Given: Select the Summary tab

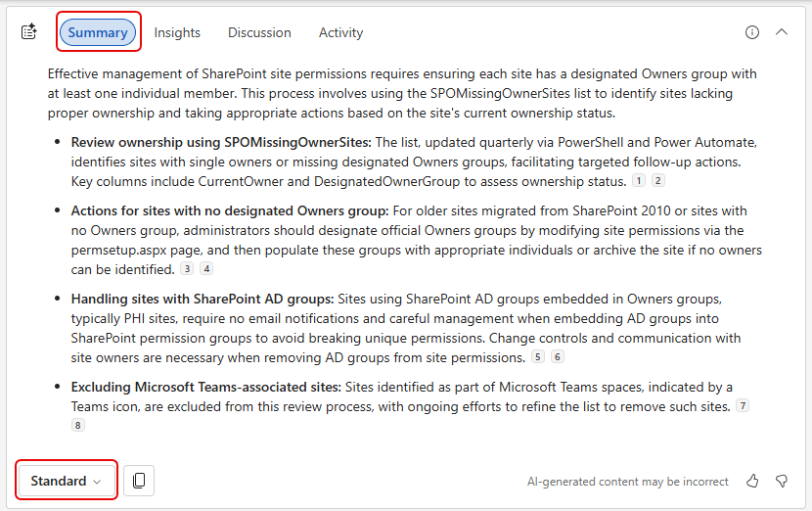Looking at the screenshot, I should tap(98, 32).
